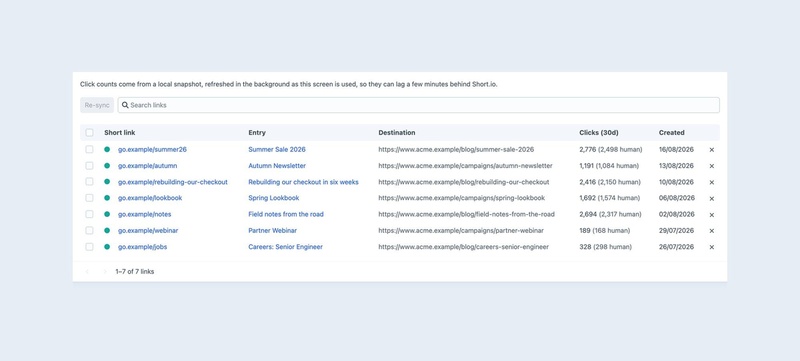
Task: Click the magnifier icon in the search box
Action: pyautogui.click(x=125, y=105)
